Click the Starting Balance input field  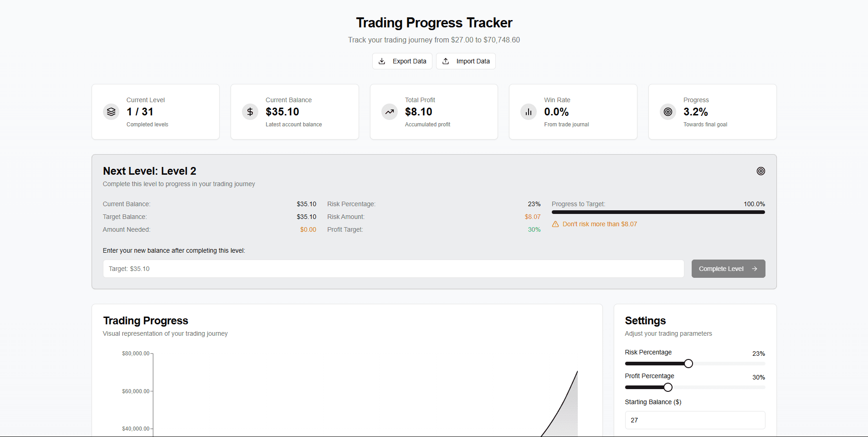coord(694,420)
